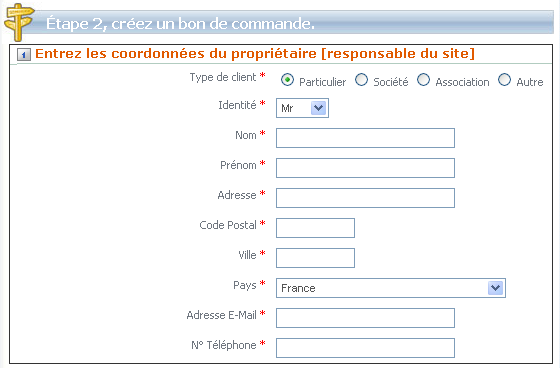Choose the Société client type
The height and width of the screenshot is (368, 560).
[361, 80]
